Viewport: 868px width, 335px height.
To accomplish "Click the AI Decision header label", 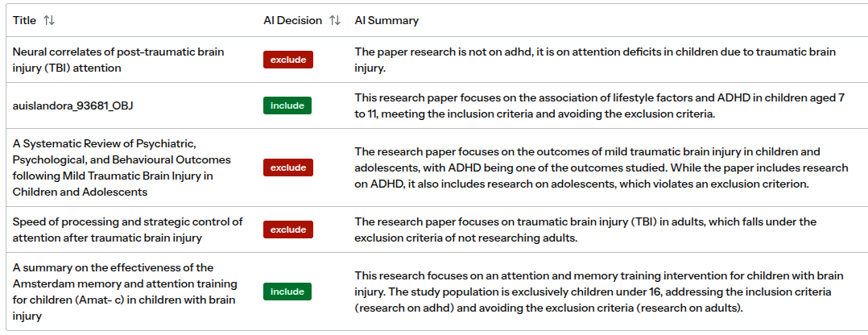I will pos(292,20).
